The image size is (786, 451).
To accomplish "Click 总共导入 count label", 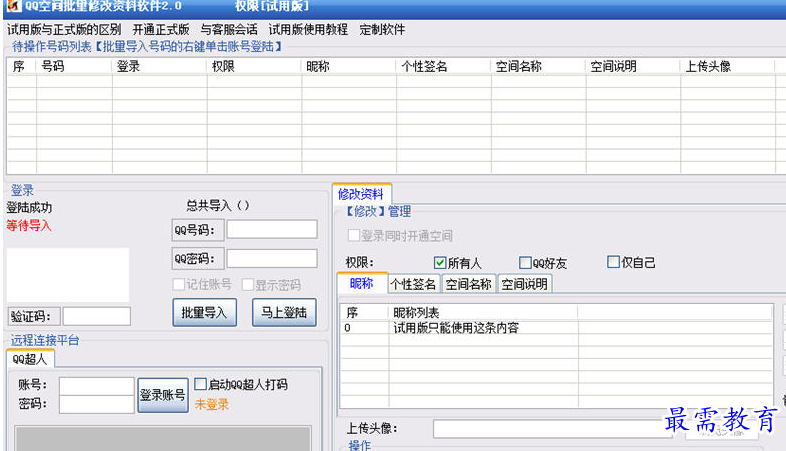I will pos(218,205).
